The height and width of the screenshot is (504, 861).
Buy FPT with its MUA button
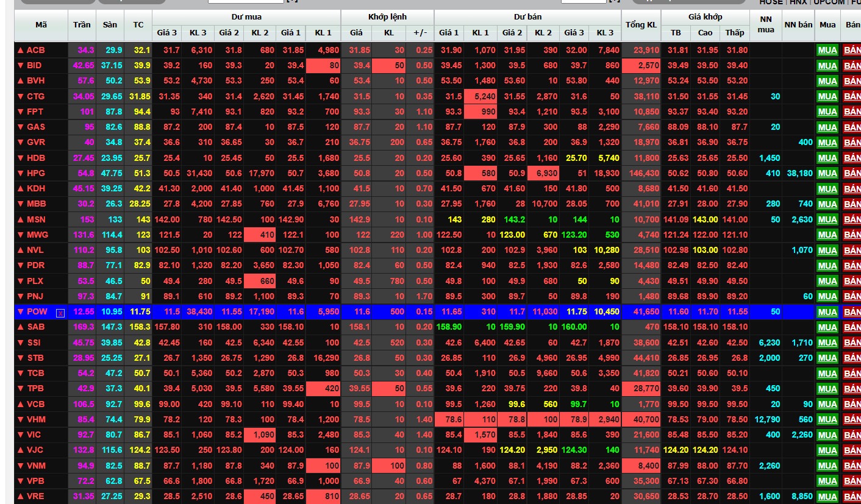pyautogui.click(x=827, y=112)
